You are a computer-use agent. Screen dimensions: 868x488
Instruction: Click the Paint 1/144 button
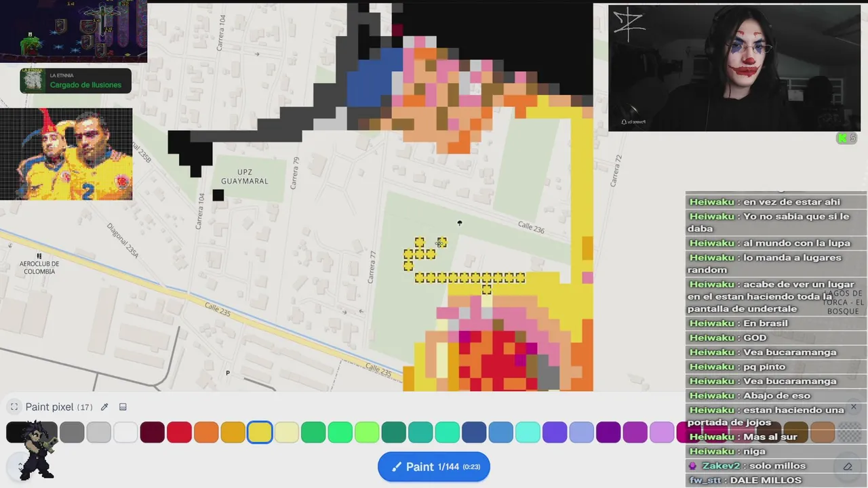click(434, 467)
